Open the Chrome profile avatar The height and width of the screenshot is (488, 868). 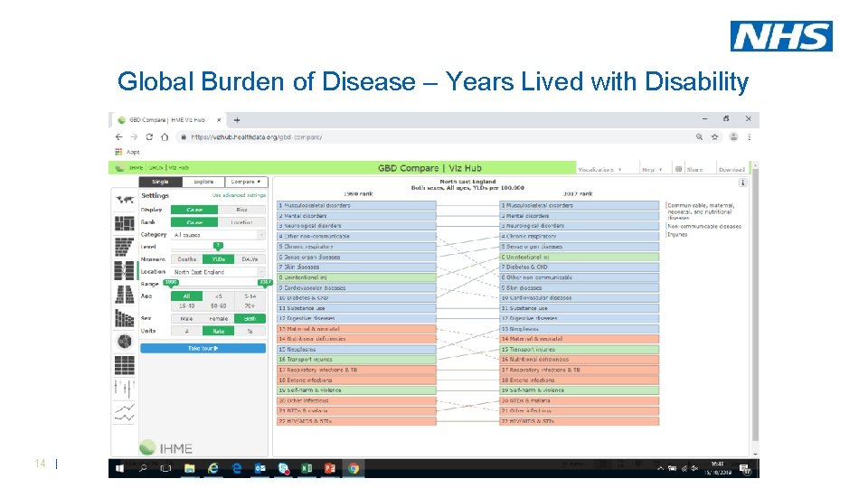(733, 136)
